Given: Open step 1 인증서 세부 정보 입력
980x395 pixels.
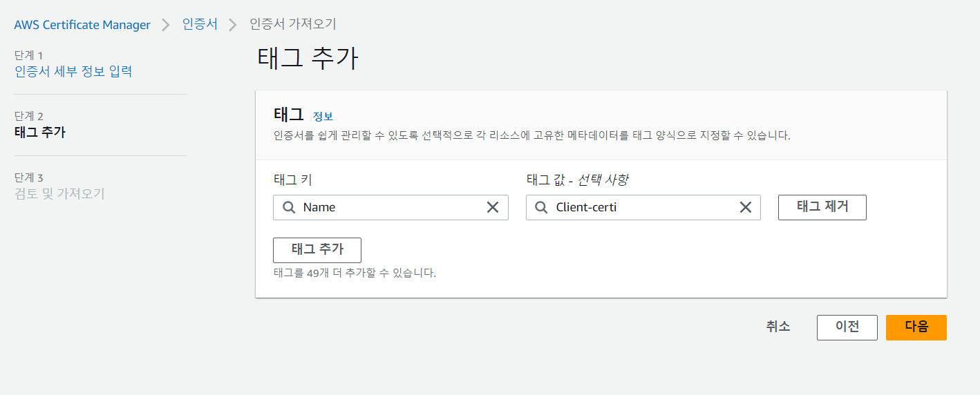Looking at the screenshot, I should point(73,71).
